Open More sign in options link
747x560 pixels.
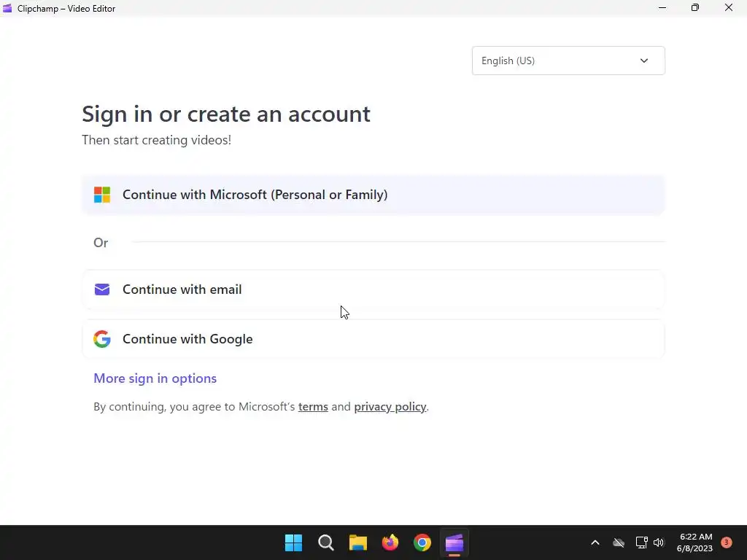pyautogui.click(x=155, y=378)
